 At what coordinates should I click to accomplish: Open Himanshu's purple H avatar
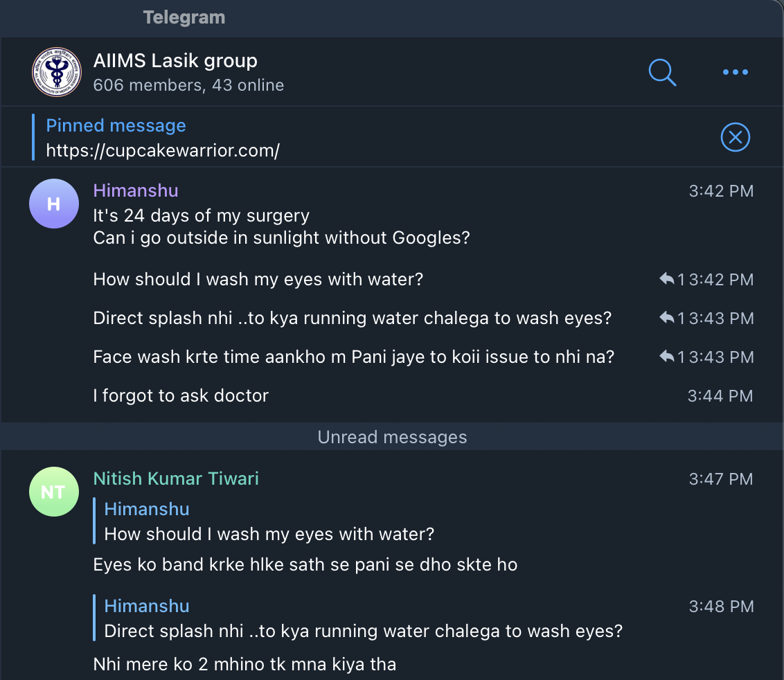point(53,204)
